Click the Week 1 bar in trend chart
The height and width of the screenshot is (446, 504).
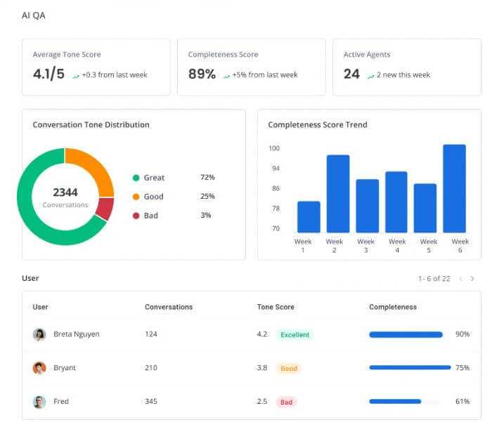pos(309,217)
